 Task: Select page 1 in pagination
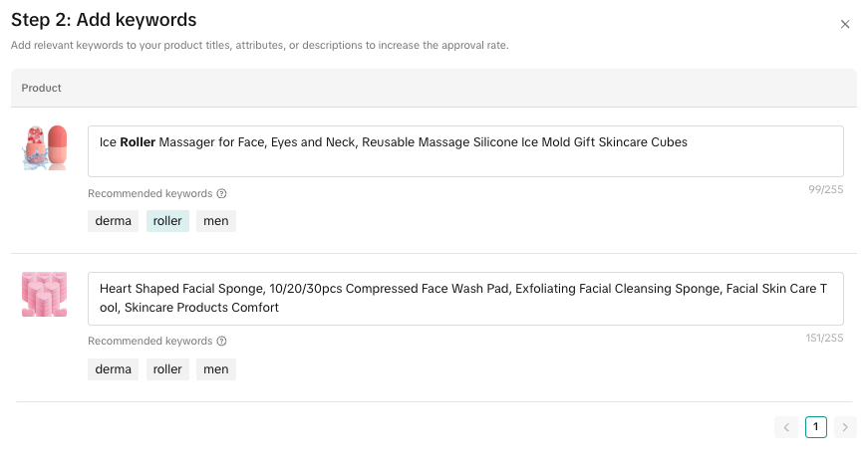[815, 427]
